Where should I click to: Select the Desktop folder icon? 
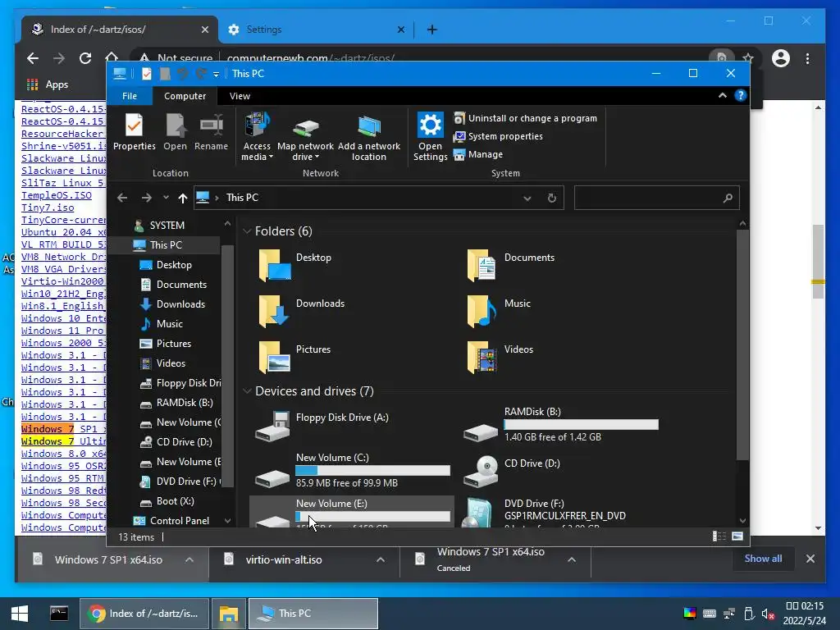point(274,265)
